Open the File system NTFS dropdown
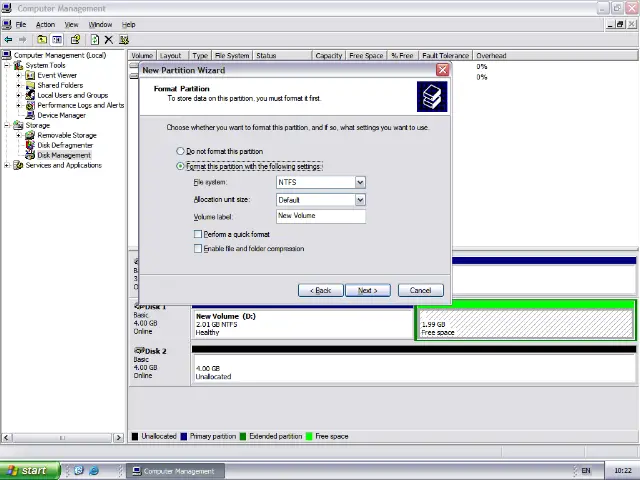 coord(360,182)
